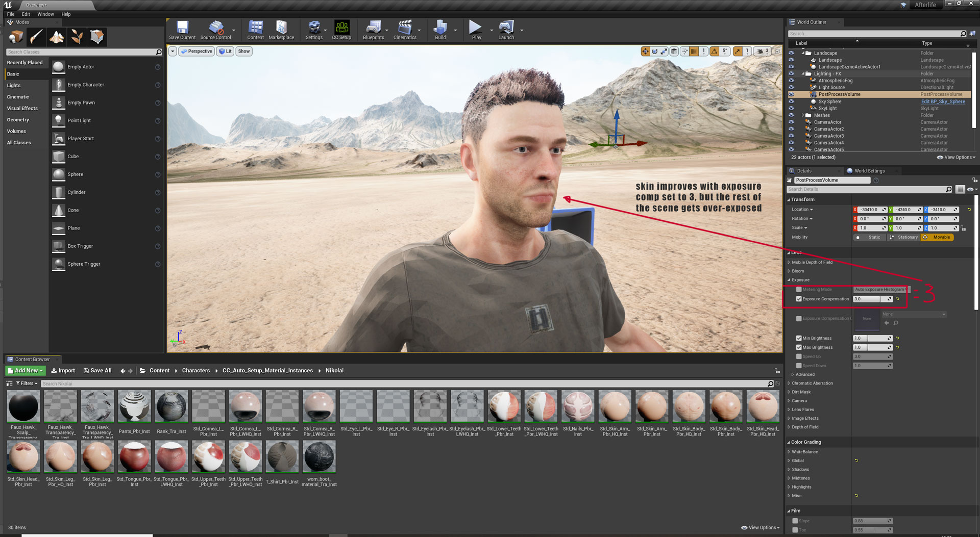Uncheck the Exposure Compensation checkbox
The width and height of the screenshot is (980, 537).
[x=799, y=299]
